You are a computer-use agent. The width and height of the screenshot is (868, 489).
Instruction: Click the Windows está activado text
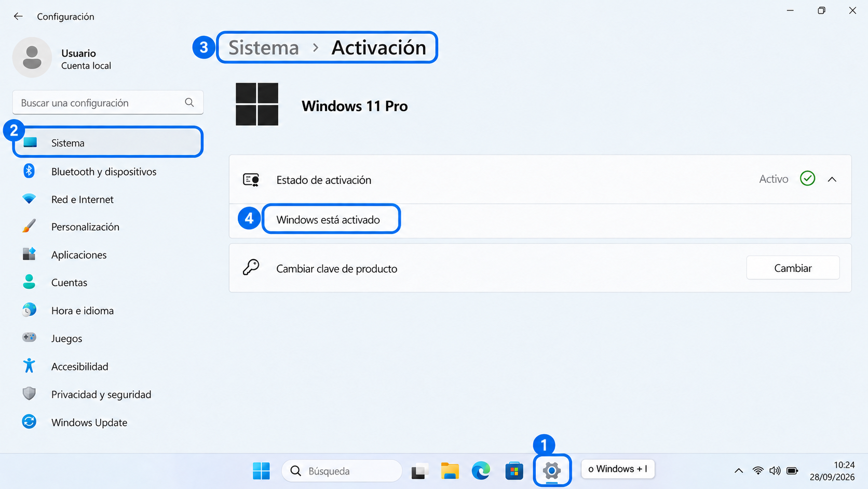328,219
